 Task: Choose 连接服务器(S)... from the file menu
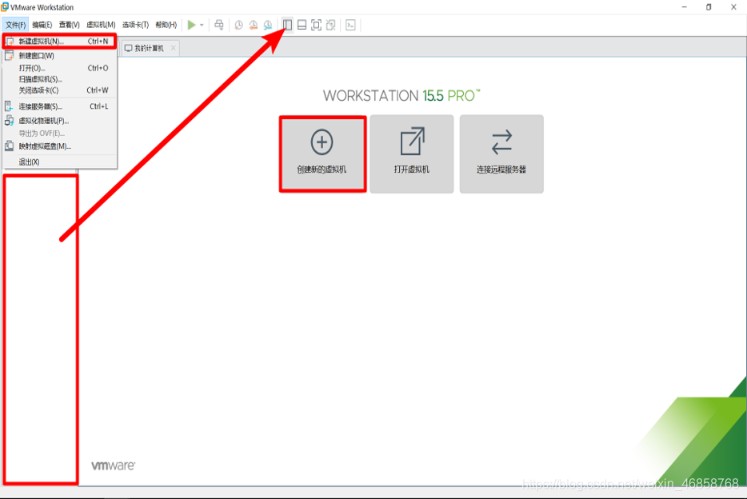(60, 106)
